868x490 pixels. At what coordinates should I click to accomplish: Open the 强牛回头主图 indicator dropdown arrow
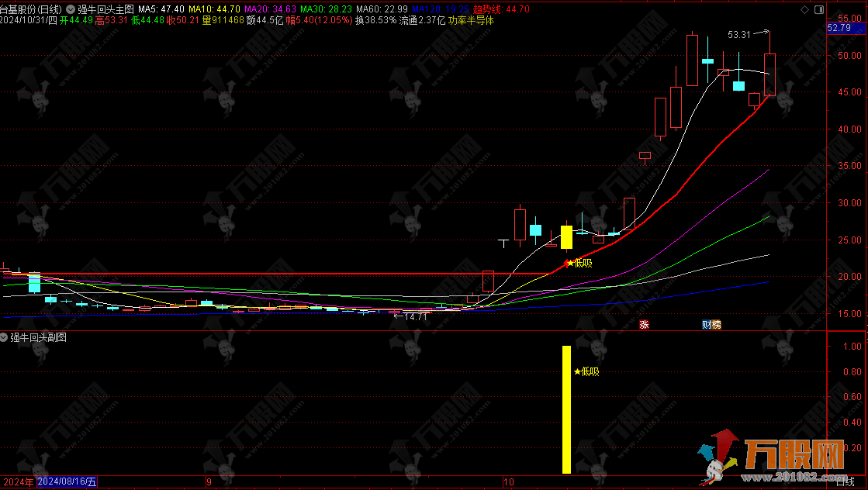point(71,9)
